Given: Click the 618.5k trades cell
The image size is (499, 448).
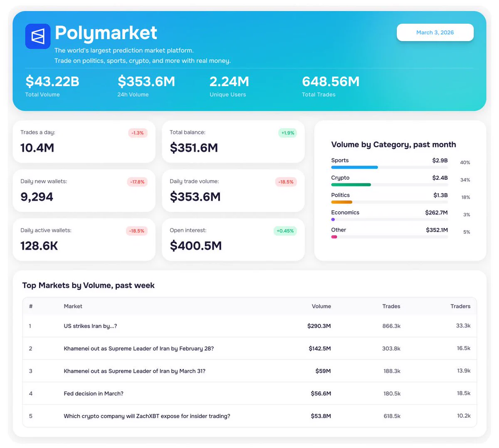Looking at the screenshot, I should coord(392,416).
